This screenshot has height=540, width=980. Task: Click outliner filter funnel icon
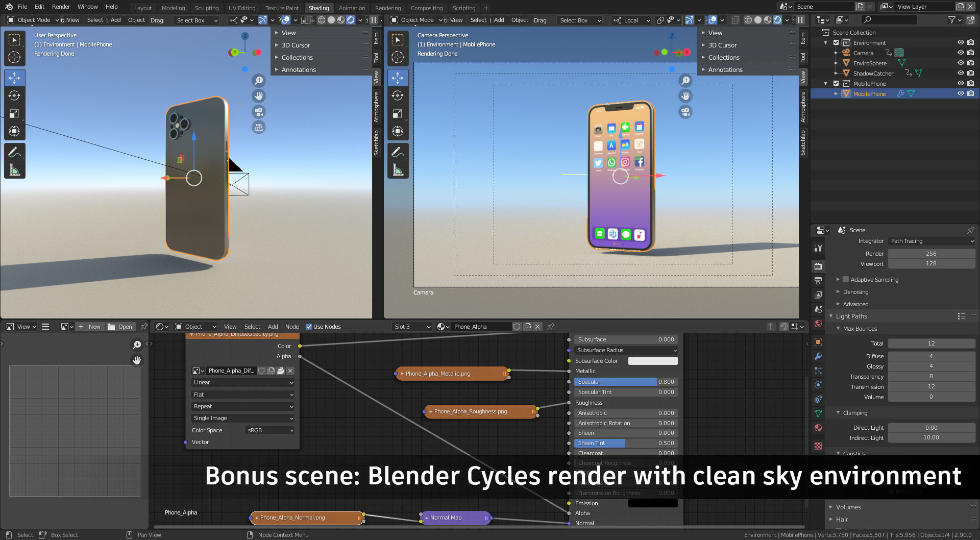click(x=951, y=20)
